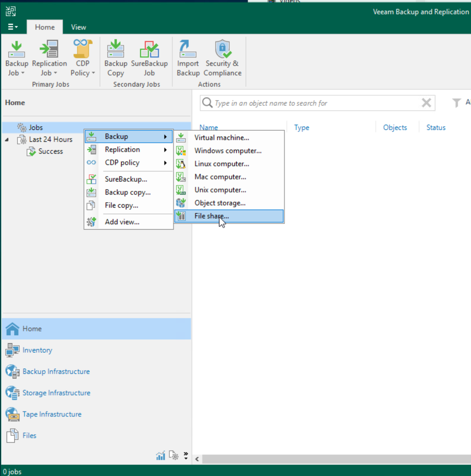This screenshot has width=471, height=476.
Task: Click the SureBackup Job ribbon icon
Action: click(149, 49)
